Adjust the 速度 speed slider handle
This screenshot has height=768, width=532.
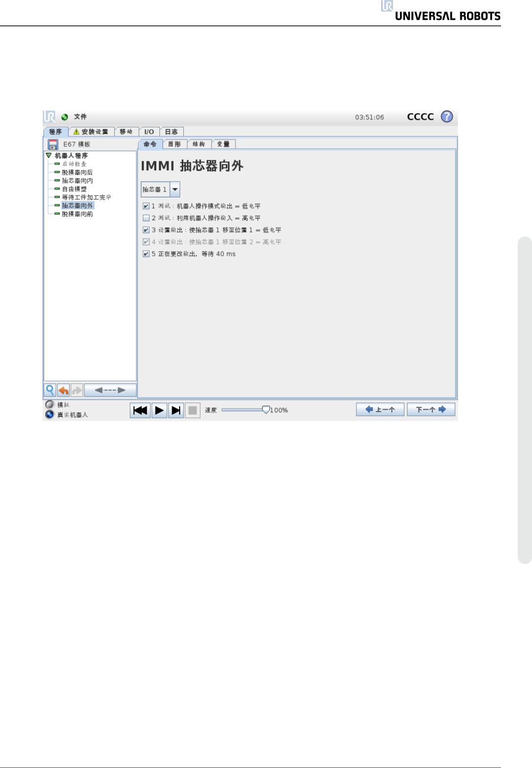tap(266, 409)
